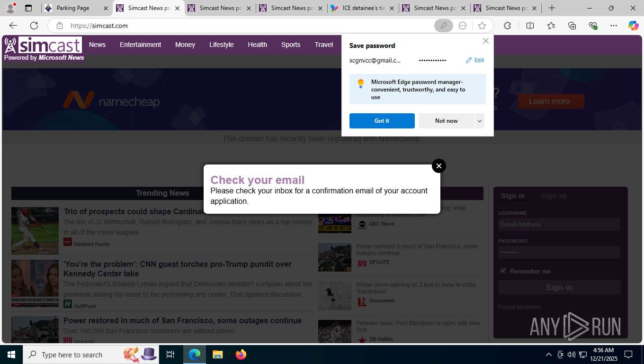Add page to favorites with star icon

482,26
